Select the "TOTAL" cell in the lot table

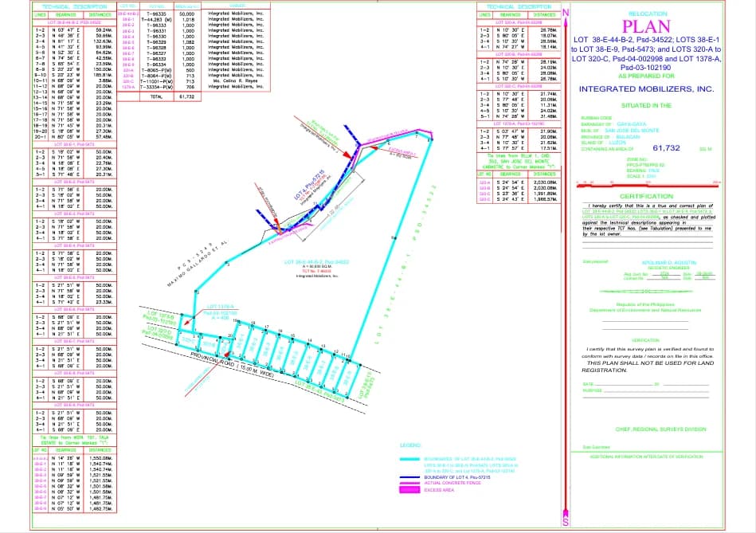click(156, 96)
